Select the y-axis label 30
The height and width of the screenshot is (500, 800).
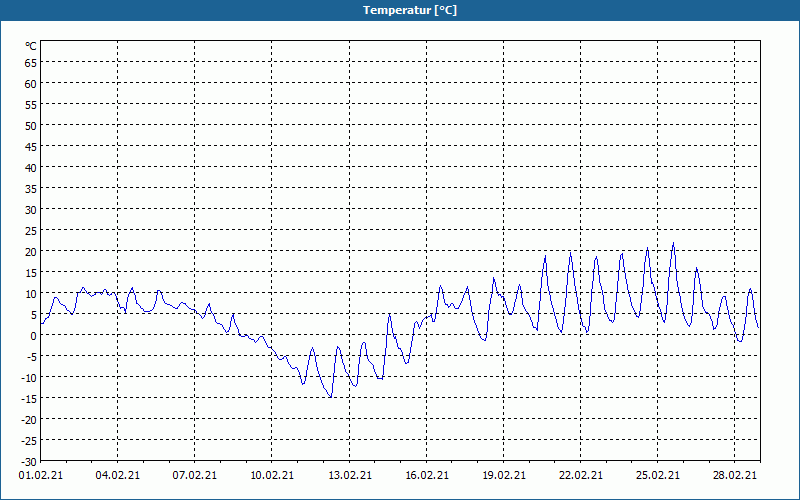click(31, 210)
